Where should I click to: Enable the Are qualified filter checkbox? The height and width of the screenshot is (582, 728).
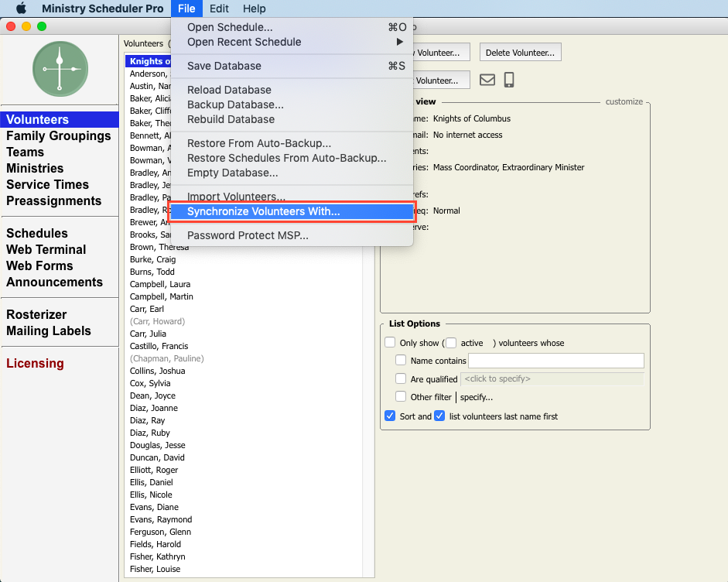401,378
